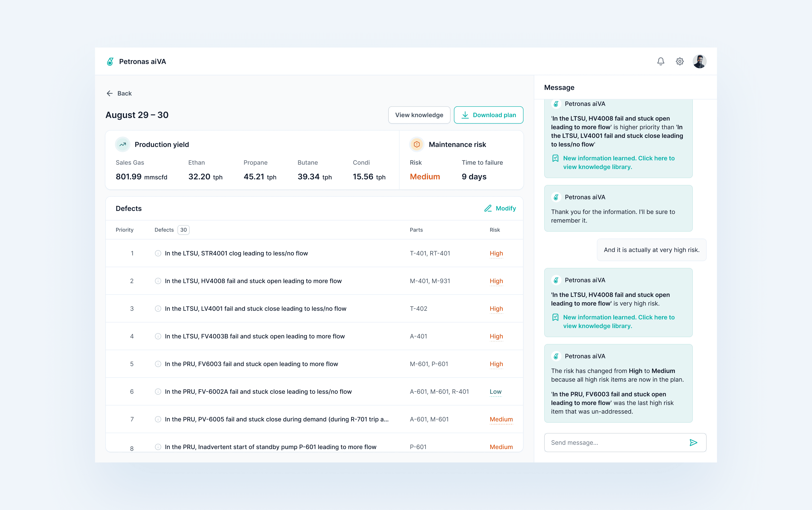Open knowledge library link in priority message

619,163
